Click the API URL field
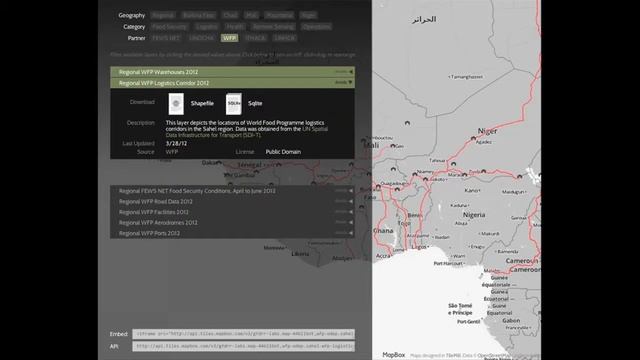The image size is (640, 360). (243, 347)
